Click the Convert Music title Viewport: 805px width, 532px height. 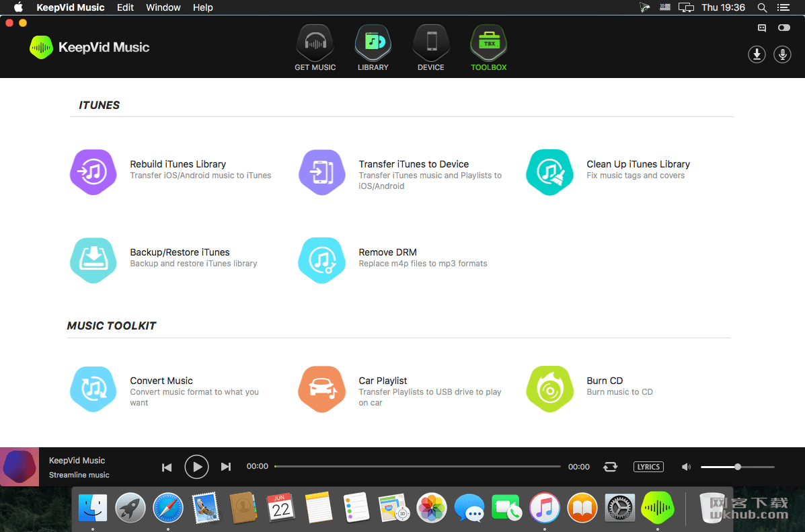coord(161,381)
